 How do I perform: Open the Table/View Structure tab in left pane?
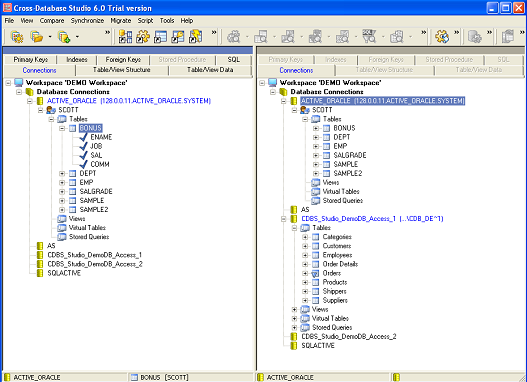coord(122,70)
